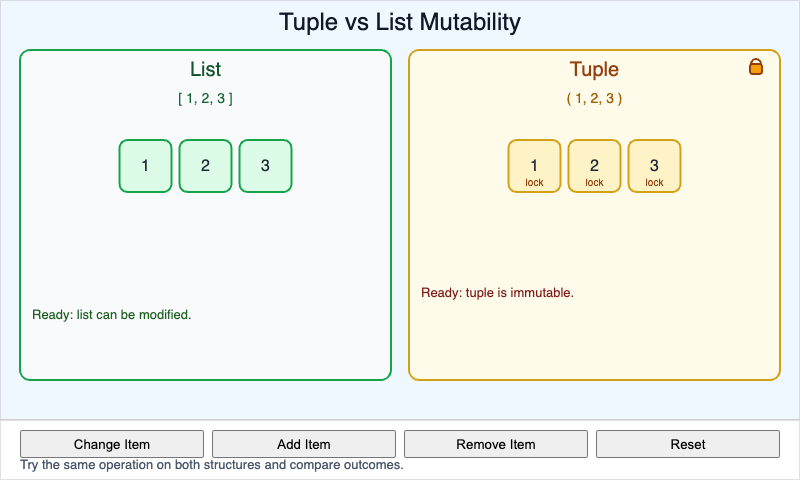Click the tuple literal ( 1, 2, 3 )
Viewport: 800px width, 500px height.
click(594, 98)
